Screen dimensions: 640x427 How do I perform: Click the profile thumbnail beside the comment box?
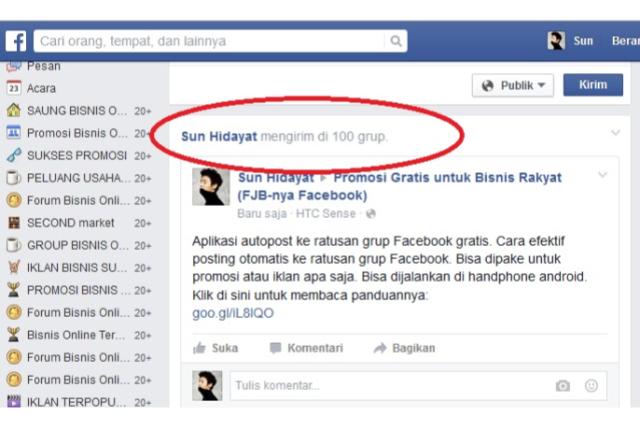pos(207,385)
